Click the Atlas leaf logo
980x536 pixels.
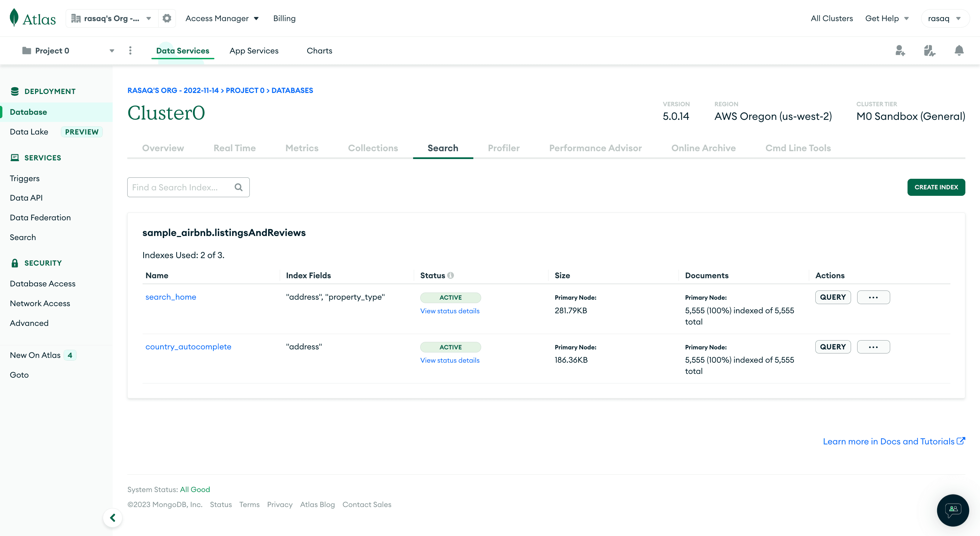(14, 18)
